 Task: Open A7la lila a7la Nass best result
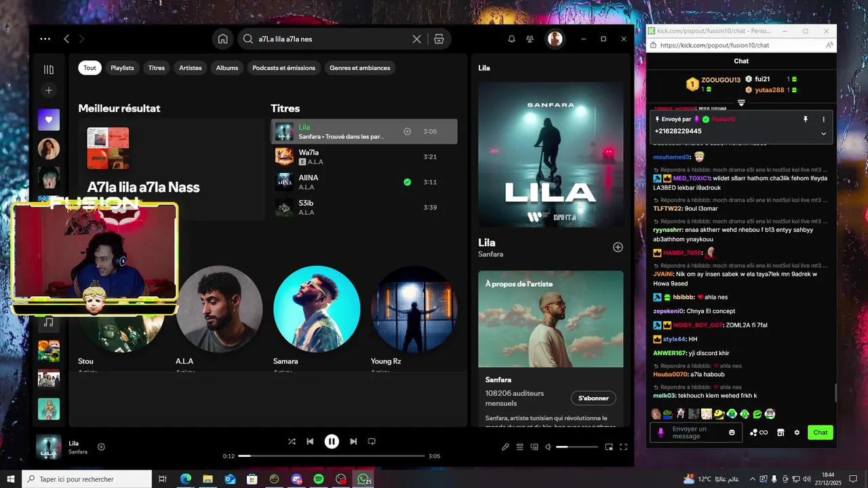[x=172, y=169]
